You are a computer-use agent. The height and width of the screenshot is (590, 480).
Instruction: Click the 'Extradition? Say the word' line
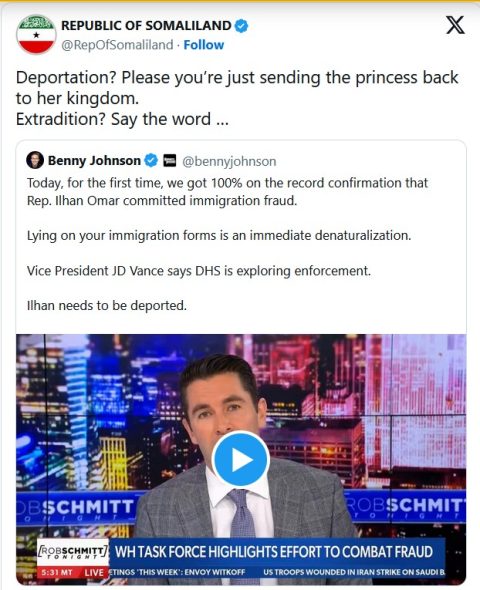pos(122,119)
